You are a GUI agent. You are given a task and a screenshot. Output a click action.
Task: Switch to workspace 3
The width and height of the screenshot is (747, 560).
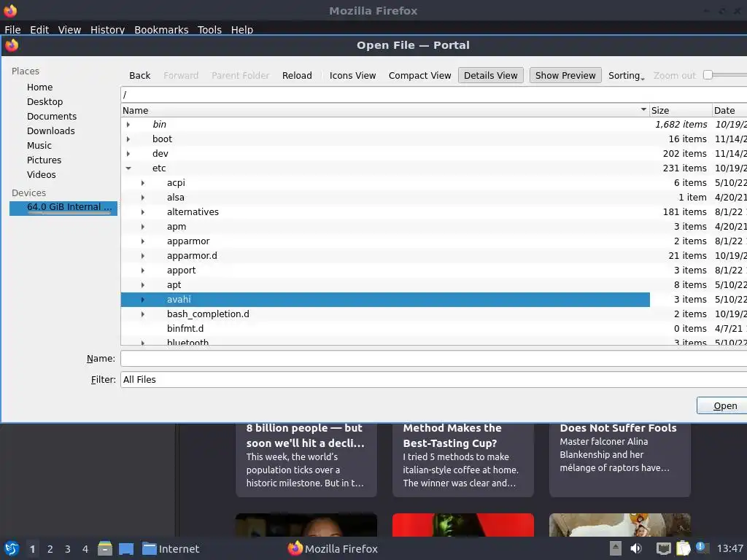coord(68,549)
